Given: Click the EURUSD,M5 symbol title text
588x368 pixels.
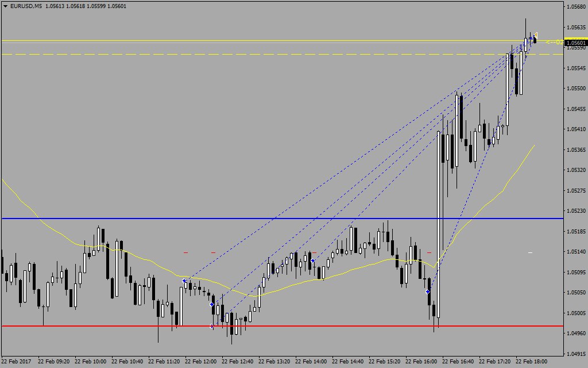Looking at the screenshot, I should pyautogui.click(x=26, y=6).
